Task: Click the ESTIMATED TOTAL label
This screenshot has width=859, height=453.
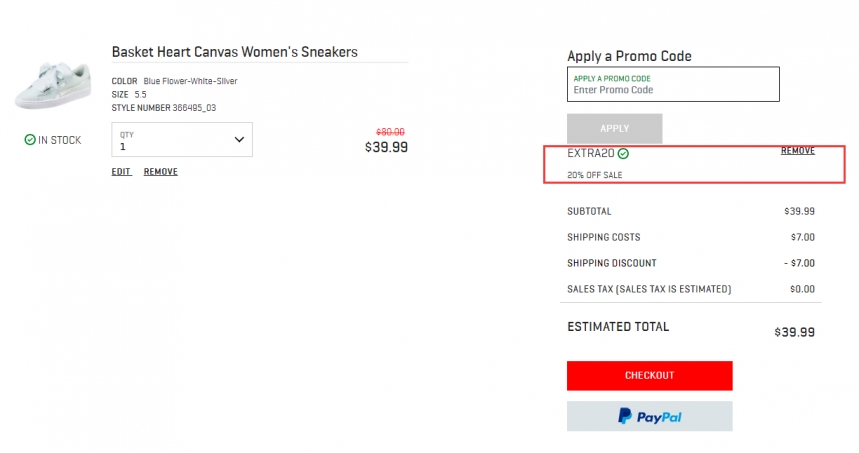Action: (618, 327)
